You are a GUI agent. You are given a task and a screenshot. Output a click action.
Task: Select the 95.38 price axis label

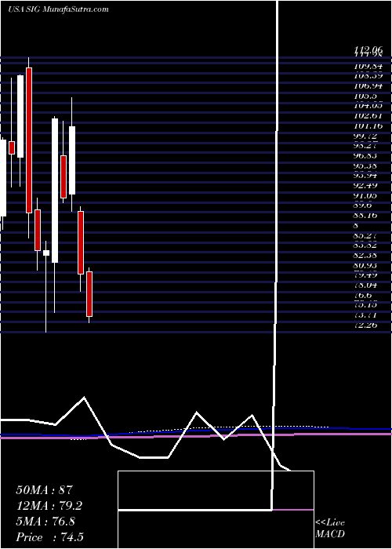(367, 165)
